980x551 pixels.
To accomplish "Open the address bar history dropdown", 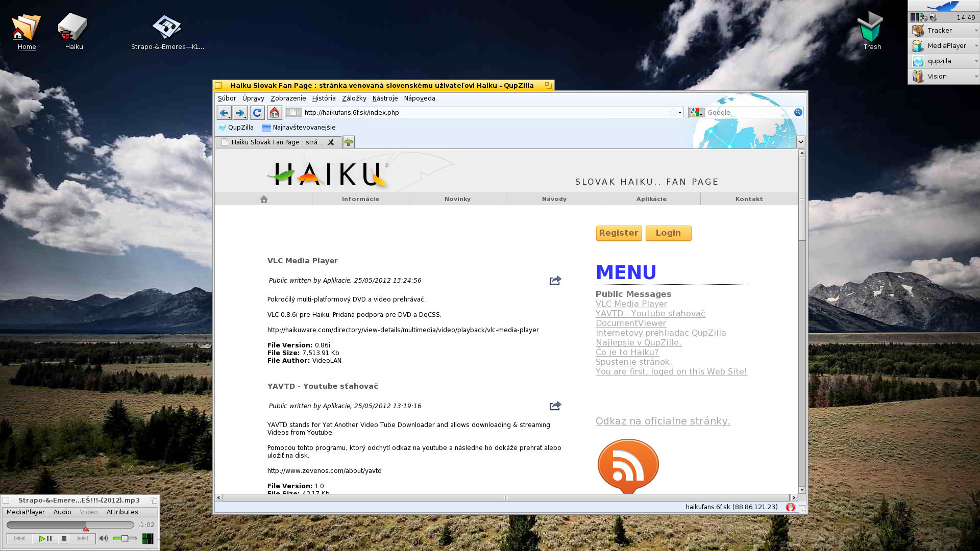I will (680, 112).
